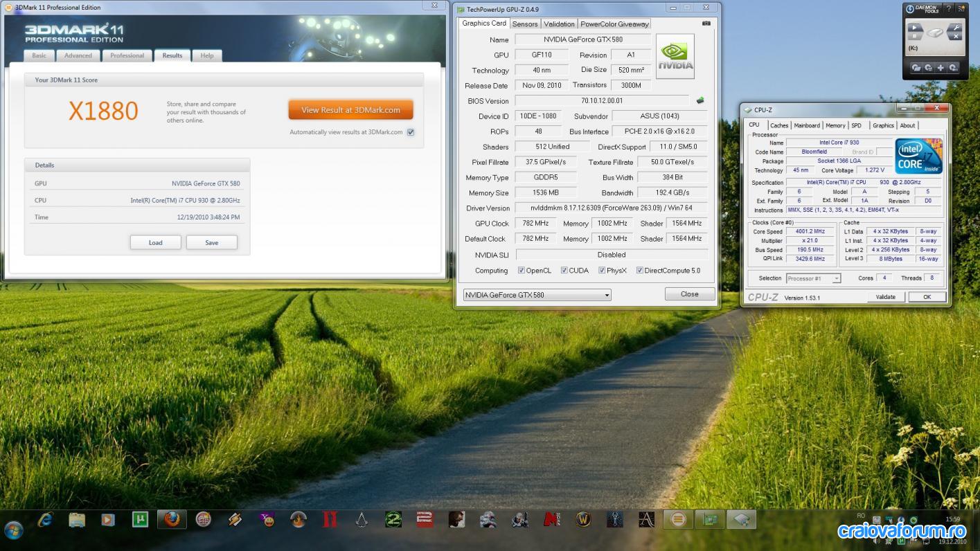Open the SPD tab in CPU-Z

[x=857, y=125]
